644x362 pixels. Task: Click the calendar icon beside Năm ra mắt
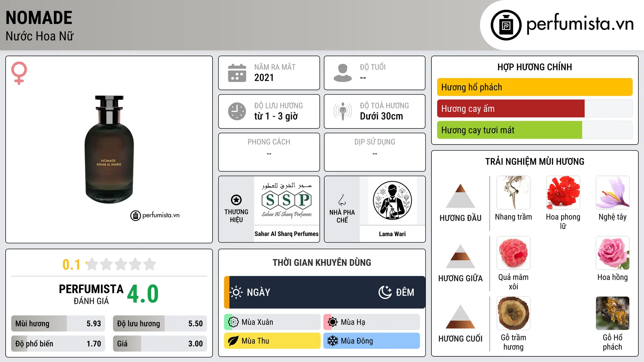237,73
